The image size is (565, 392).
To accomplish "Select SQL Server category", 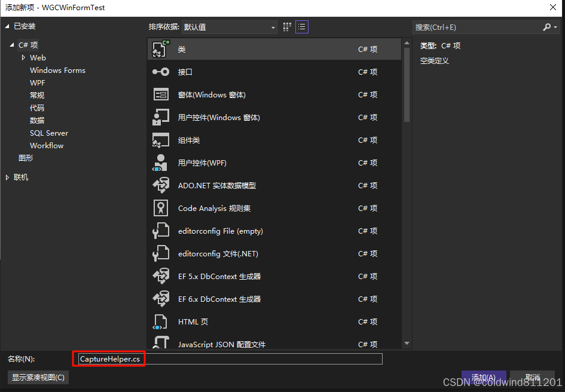I will tap(49, 133).
